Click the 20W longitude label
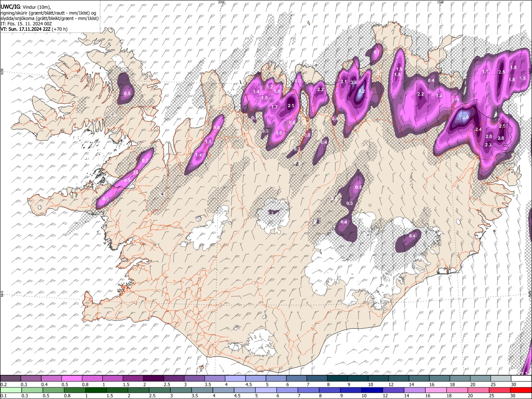This screenshot has height=399, width=532. point(221,2)
